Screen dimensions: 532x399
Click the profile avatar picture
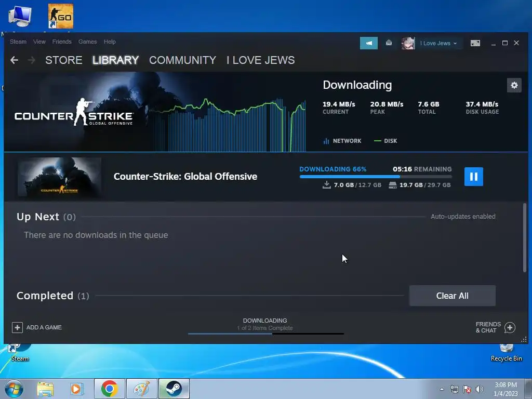[x=408, y=43]
